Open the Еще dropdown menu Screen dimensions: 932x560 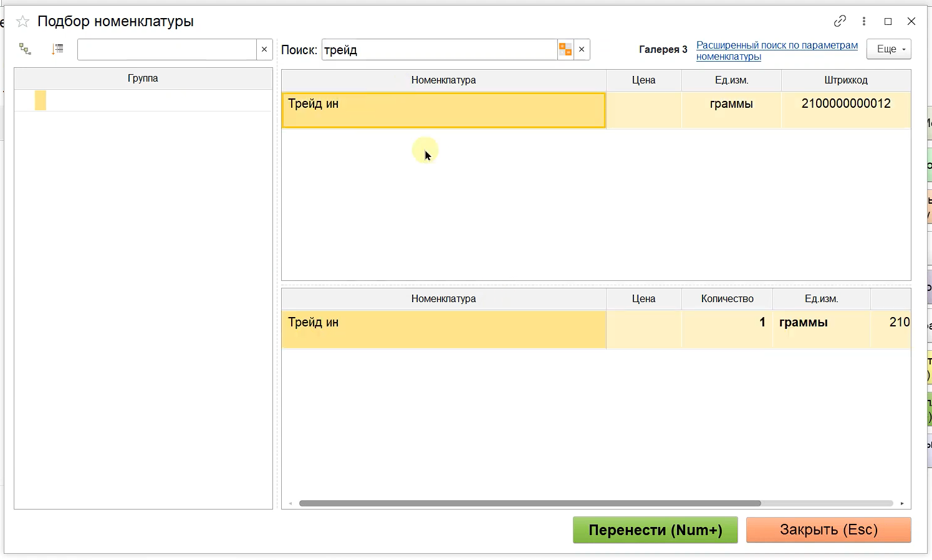point(888,49)
